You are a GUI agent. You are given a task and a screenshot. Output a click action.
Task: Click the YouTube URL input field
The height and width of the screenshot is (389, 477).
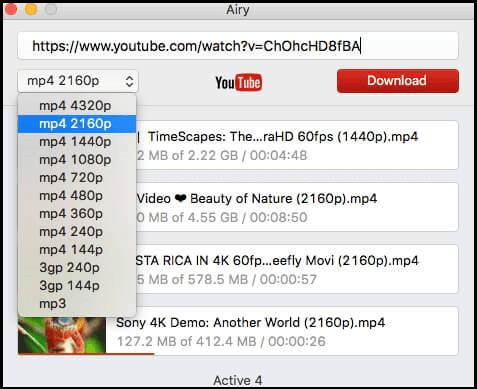238,46
